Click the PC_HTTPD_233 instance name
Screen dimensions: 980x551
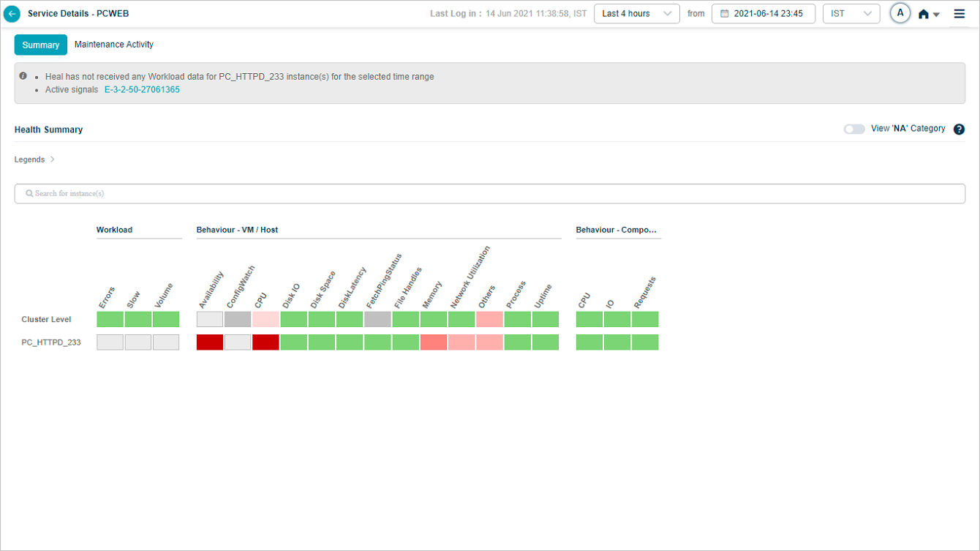[51, 342]
